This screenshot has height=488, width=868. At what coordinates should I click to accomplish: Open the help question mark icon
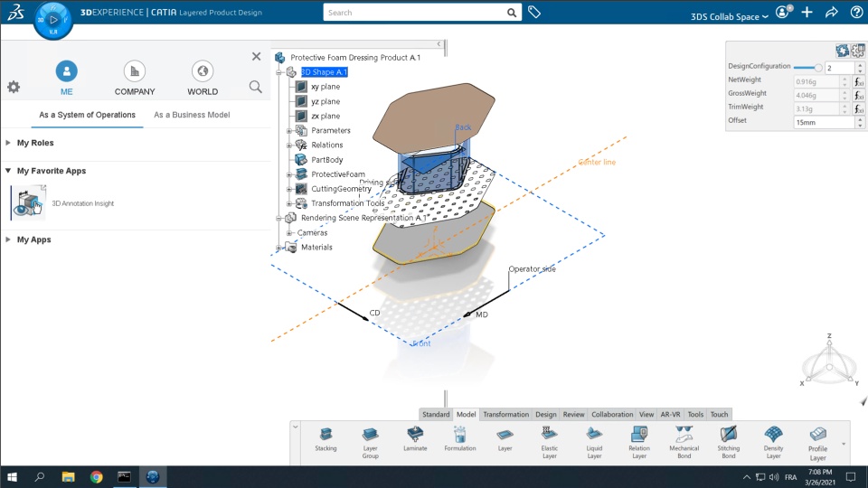click(x=856, y=12)
